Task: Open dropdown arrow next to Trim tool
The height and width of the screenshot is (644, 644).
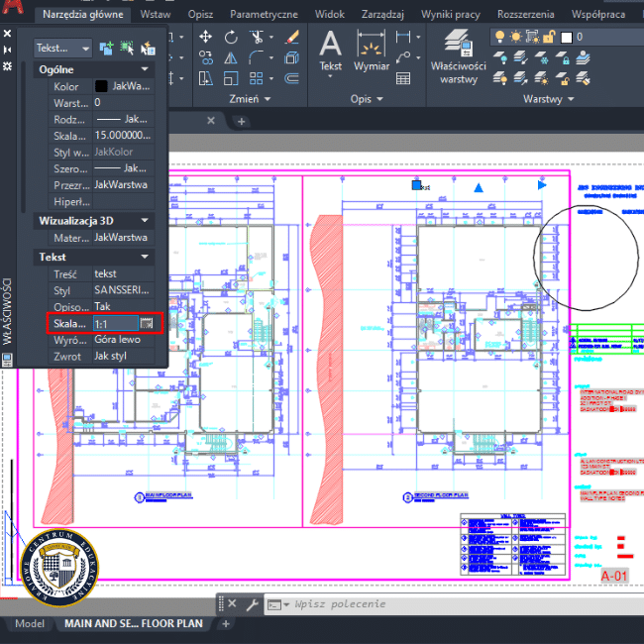Action: tap(271, 37)
